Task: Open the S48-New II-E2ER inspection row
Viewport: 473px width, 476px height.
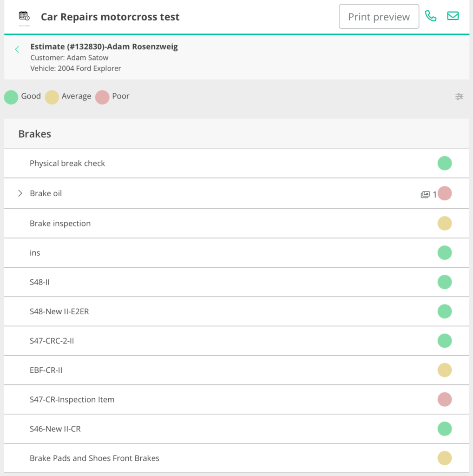Action: pyautogui.click(x=59, y=311)
